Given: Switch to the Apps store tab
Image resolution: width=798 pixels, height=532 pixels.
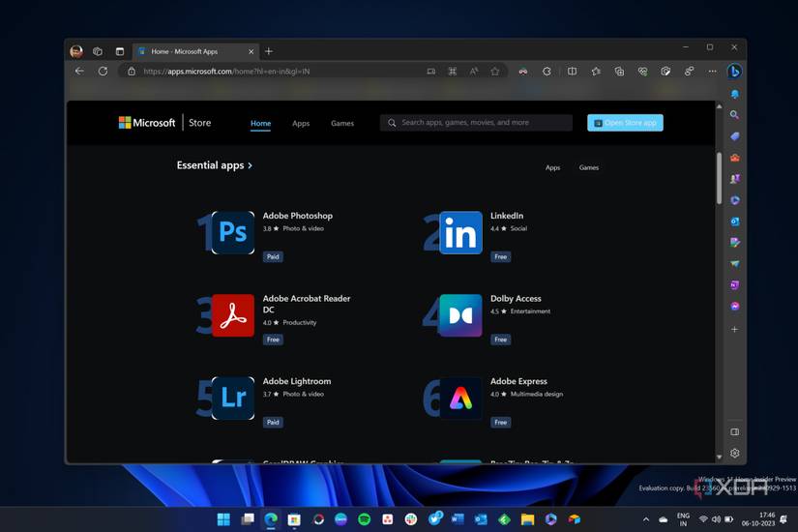Looking at the screenshot, I should [301, 123].
